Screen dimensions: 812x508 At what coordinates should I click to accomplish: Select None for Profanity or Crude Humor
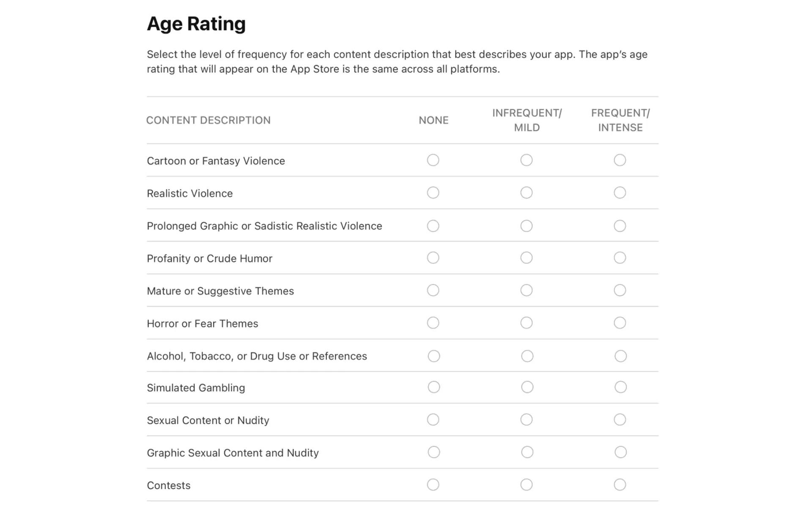coord(433,257)
